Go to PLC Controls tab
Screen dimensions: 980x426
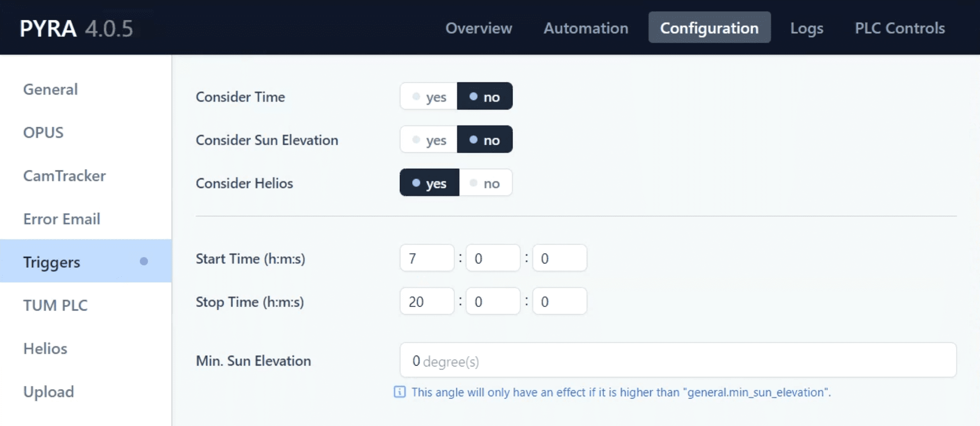click(899, 28)
